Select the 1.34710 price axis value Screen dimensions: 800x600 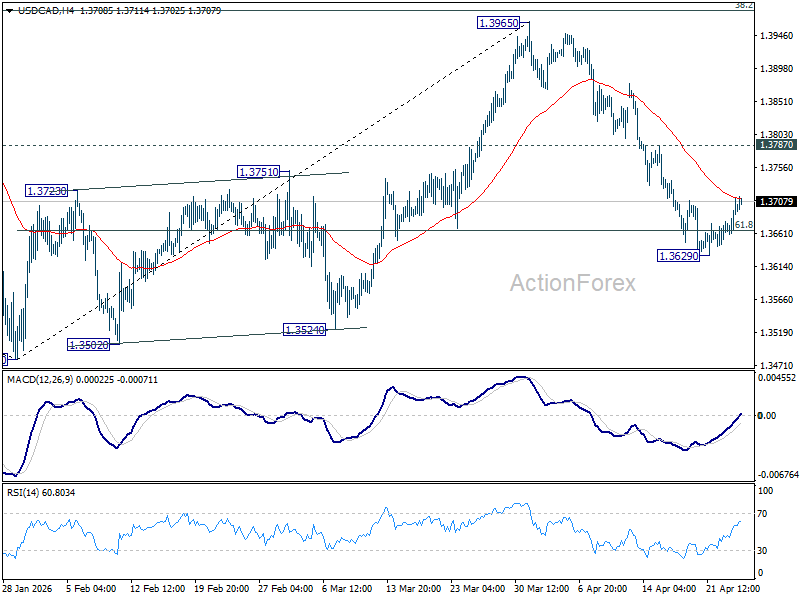(x=777, y=365)
